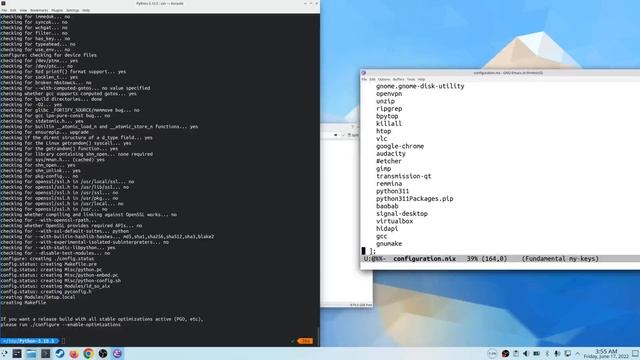Open the Konsole terminal taskbar icon

[x=45, y=353]
